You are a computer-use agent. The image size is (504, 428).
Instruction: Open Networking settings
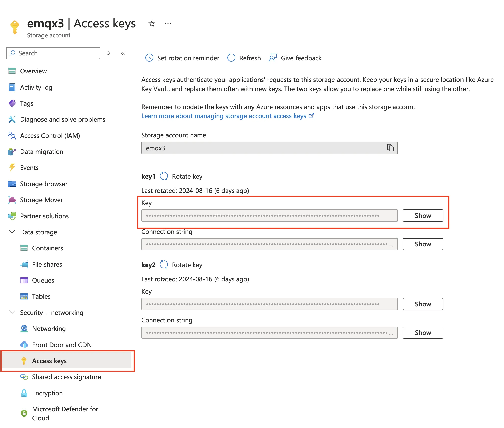tap(49, 329)
